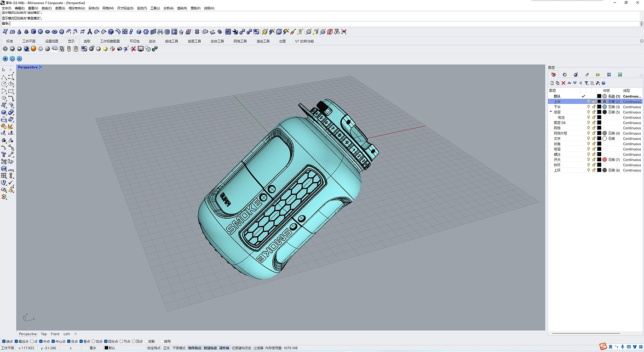This screenshot has height=352, width=644.
Task: Click the layer panel help question icon
Action: click(604, 83)
